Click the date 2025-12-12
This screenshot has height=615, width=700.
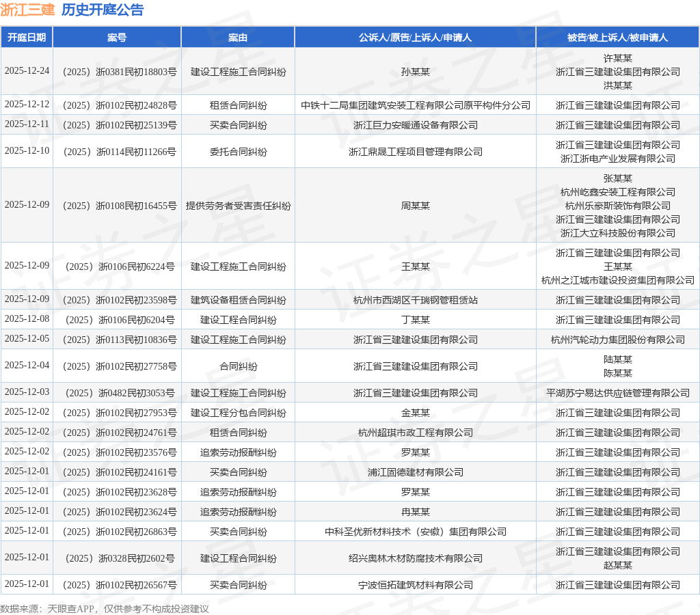(27, 104)
